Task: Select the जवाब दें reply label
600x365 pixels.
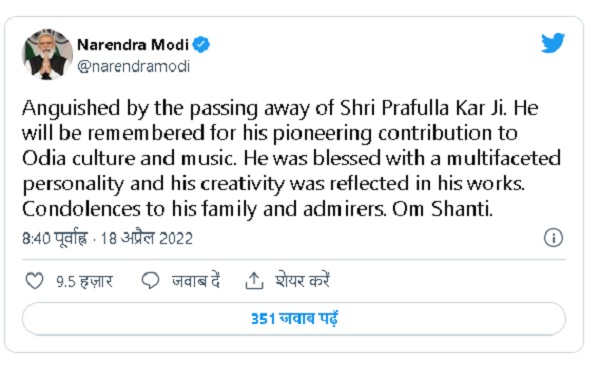Action: tap(196, 281)
